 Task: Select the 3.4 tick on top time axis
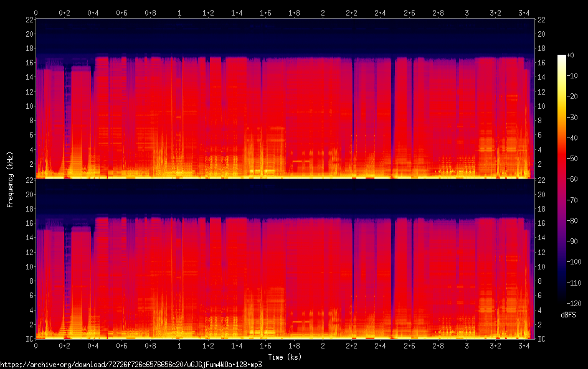tap(524, 12)
